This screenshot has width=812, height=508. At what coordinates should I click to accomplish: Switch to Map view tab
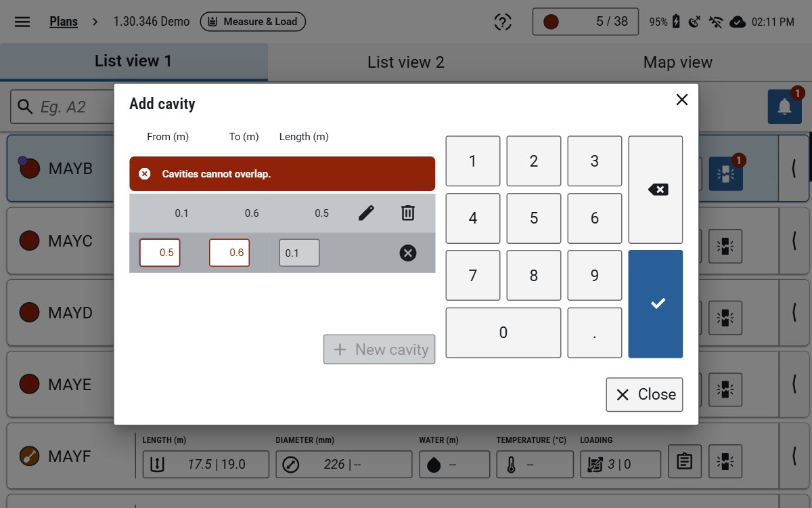click(x=677, y=62)
